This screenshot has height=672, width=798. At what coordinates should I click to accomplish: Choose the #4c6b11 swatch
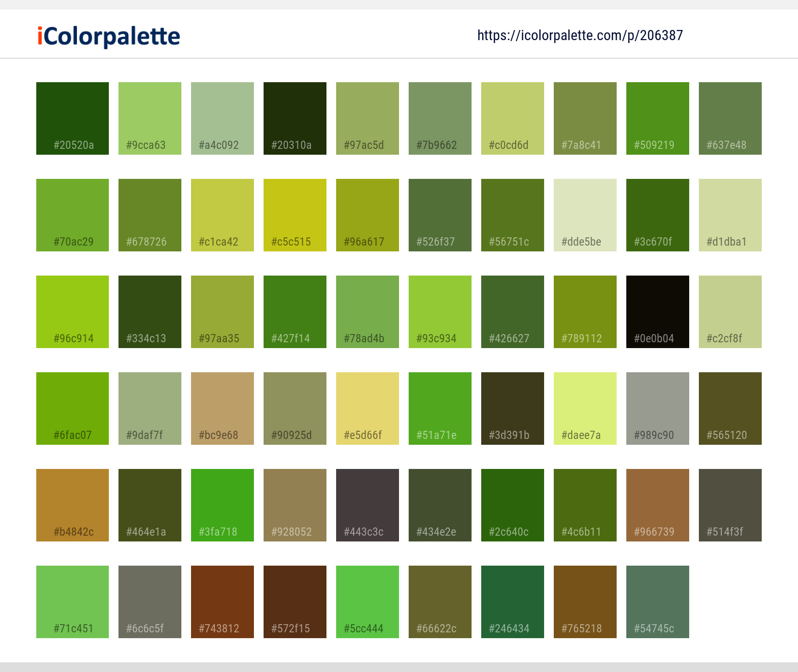tap(585, 505)
